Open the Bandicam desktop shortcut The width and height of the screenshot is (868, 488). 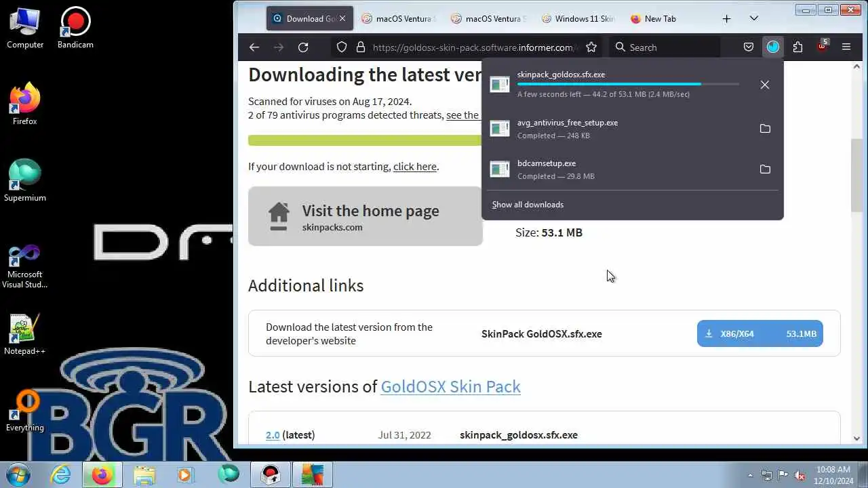75,28
